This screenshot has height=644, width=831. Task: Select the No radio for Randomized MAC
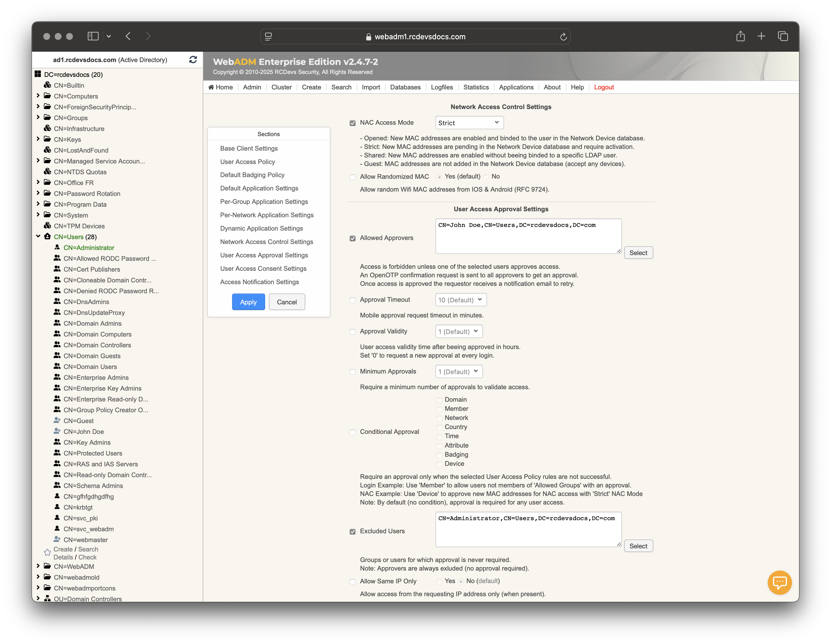click(x=486, y=177)
